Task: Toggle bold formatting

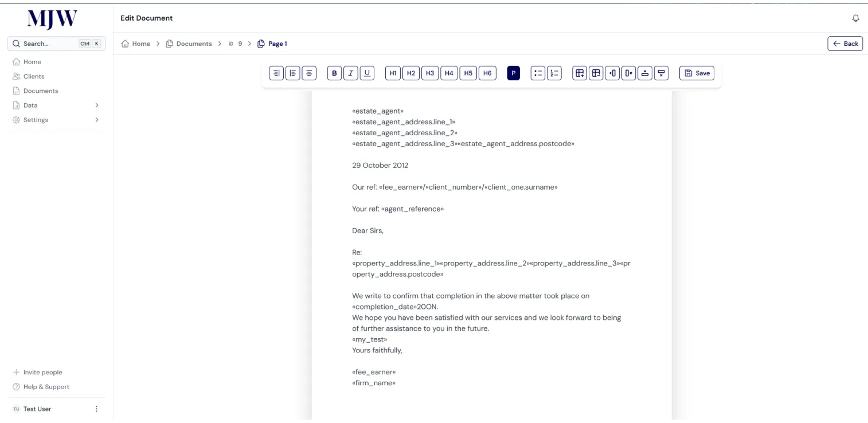Action: [334, 73]
